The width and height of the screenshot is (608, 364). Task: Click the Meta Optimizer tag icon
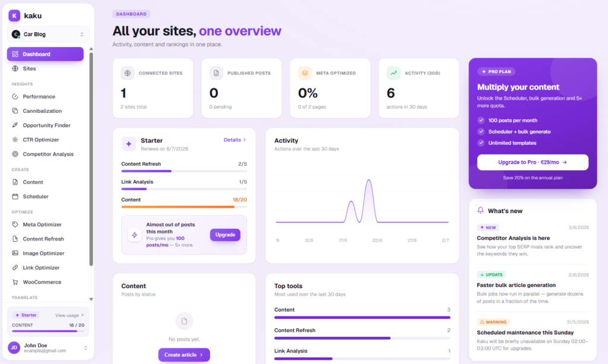(15, 224)
